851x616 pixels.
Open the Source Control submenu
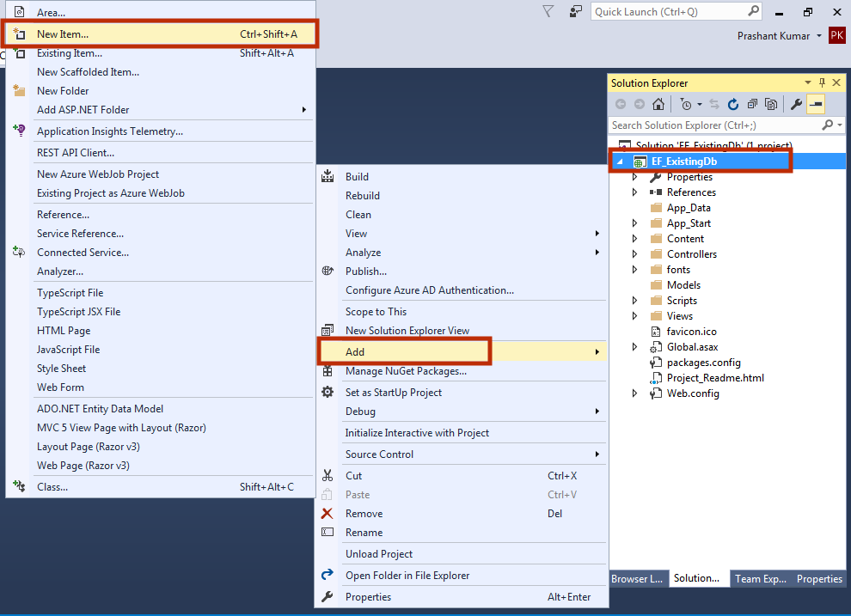click(x=462, y=454)
